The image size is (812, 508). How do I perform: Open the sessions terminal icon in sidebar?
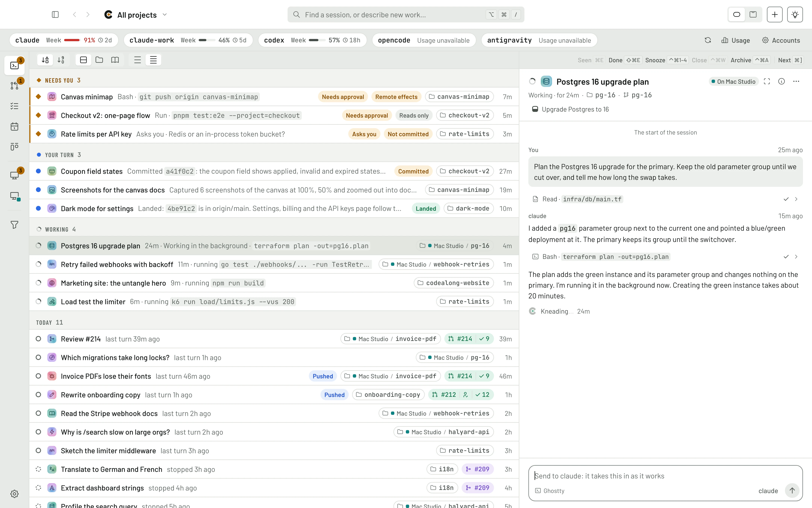[x=14, y=65]
